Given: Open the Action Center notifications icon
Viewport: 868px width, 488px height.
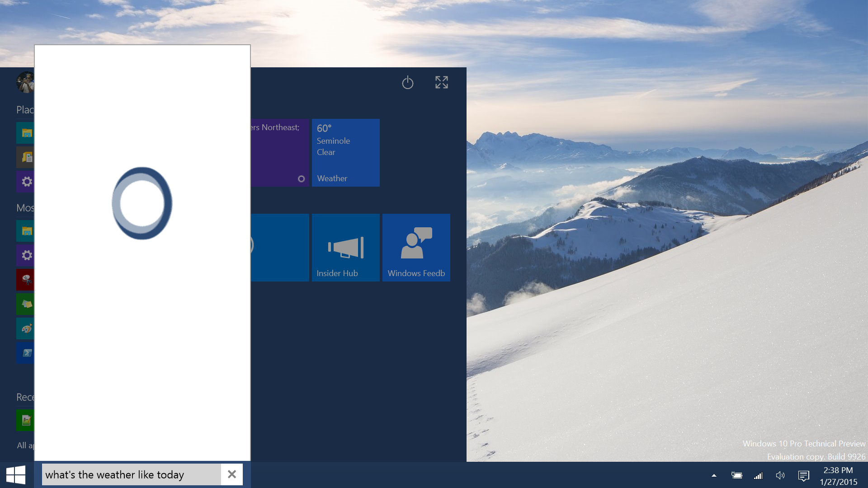Looking at the screenshot, I should coord(803,476).
